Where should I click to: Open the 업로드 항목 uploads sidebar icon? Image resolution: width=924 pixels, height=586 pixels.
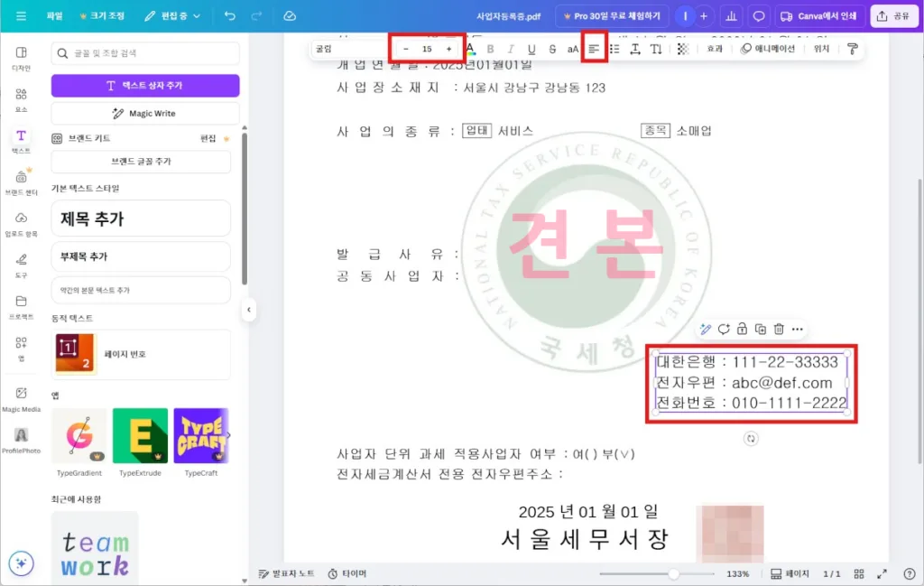21,221
